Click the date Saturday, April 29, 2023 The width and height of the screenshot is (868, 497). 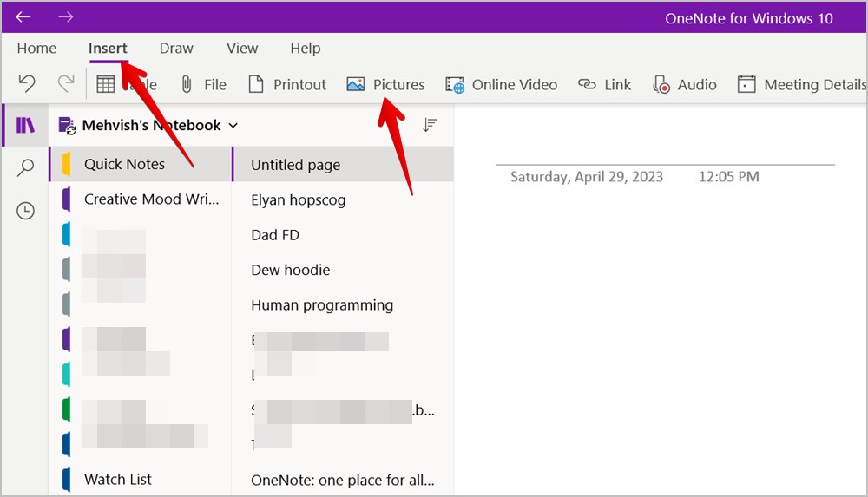pyautogui.click(x=587, y=177)
